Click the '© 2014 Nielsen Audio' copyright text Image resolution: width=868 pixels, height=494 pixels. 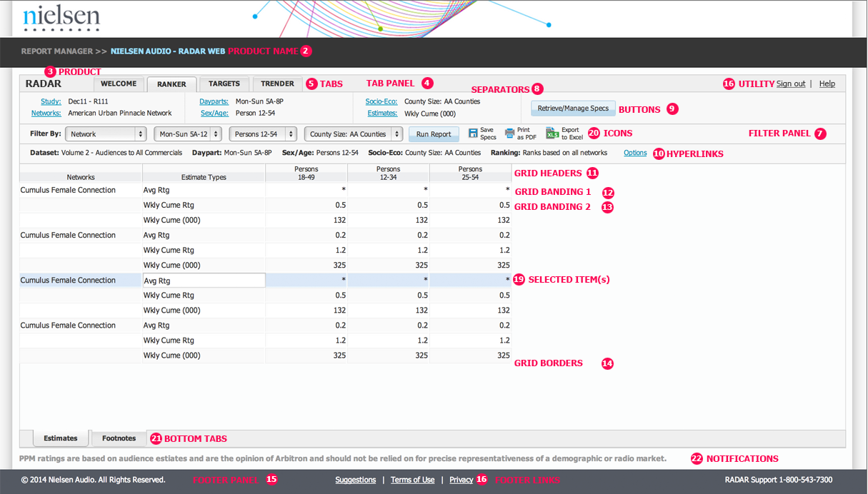pyautogui.click(x=93, y=480)
